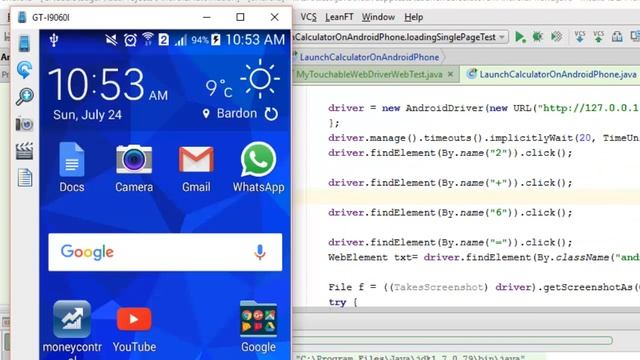The width and height of the screenshot is (640, 360).
Task: Tap the USB status icon
Action: 54,40
